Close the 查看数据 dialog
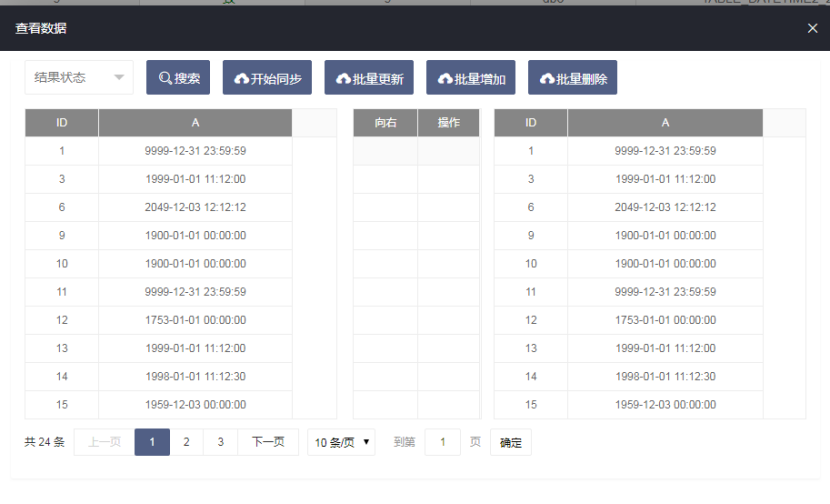Screen dimensions: 830x504 pos(812,29)
